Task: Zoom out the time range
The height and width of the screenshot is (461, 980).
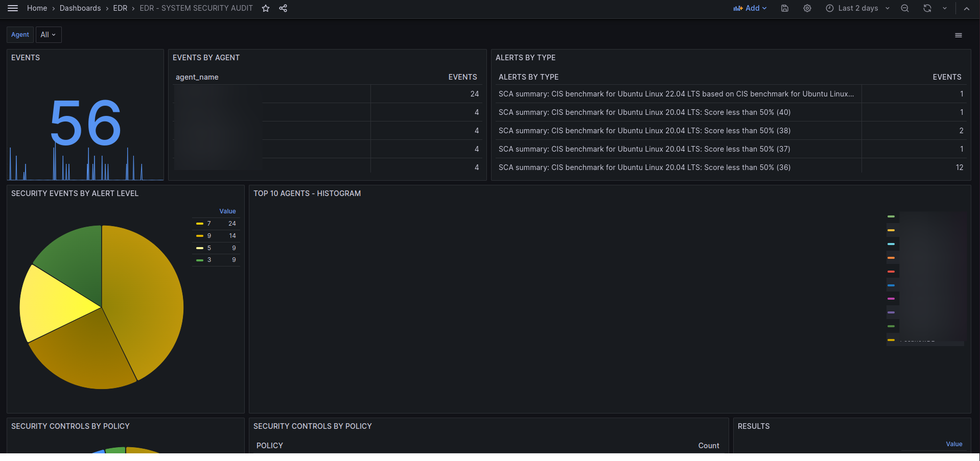Action: click(905, 8)
